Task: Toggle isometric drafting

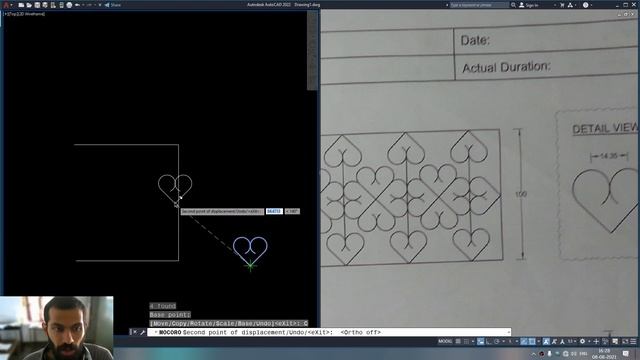Action: tap(510, 341)
